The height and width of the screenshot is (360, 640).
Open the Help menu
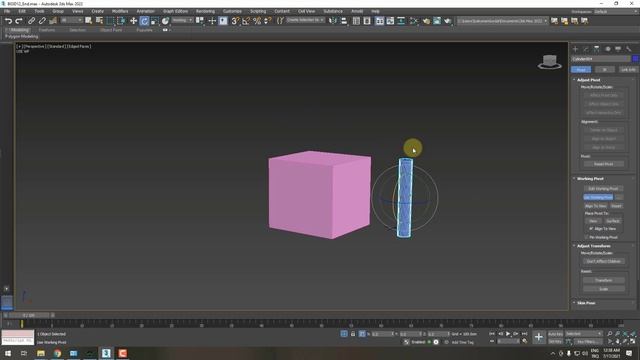(x=375, y=11)
